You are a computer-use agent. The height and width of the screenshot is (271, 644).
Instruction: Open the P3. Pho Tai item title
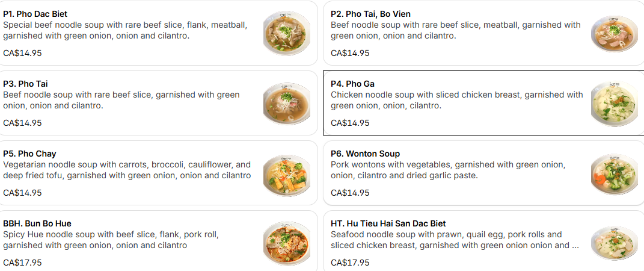click(x=25, y=84)
